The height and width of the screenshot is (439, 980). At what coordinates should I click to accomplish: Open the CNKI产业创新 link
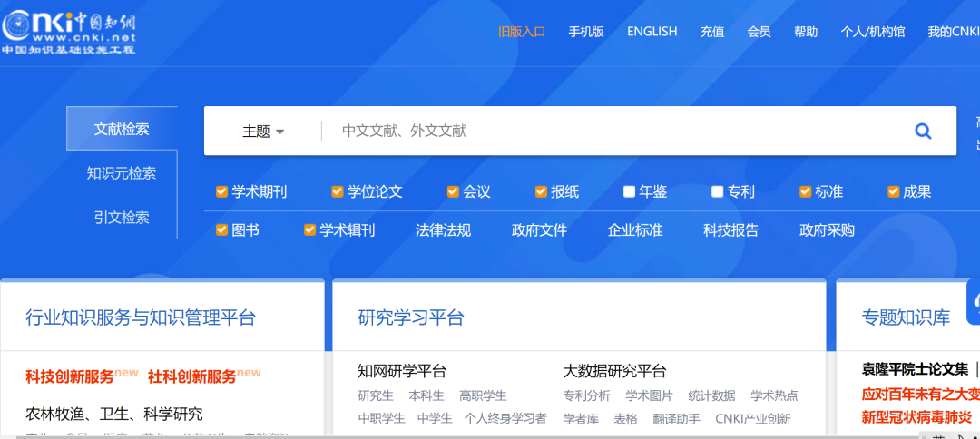coord(753,418)
